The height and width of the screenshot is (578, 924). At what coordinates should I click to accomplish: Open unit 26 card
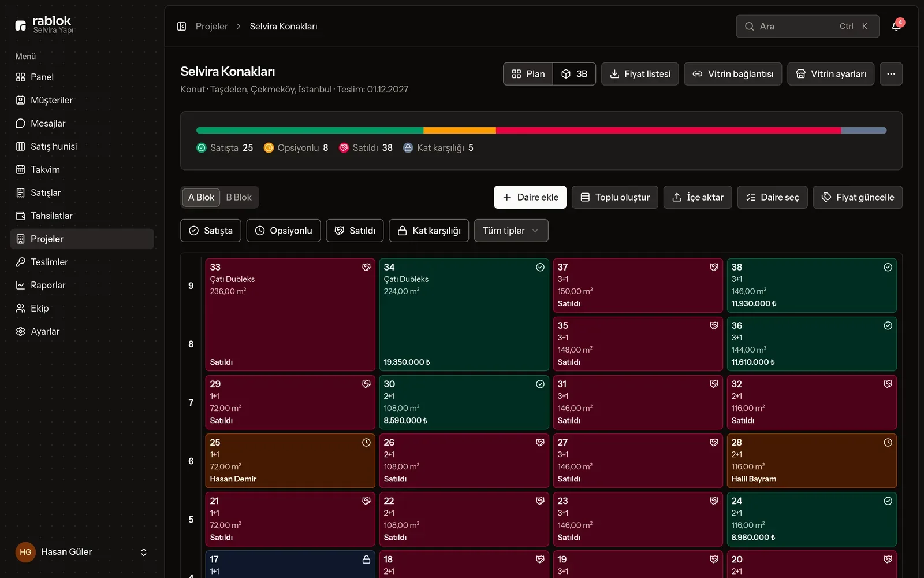(464, 461)
